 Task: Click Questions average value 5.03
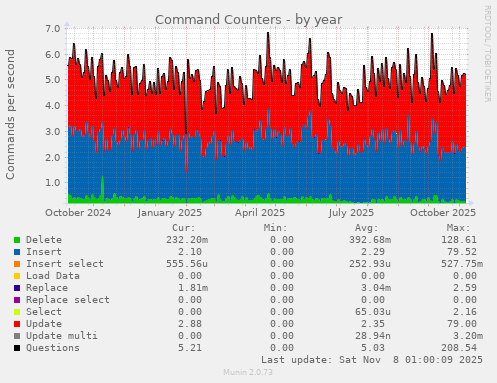point(373,348)
